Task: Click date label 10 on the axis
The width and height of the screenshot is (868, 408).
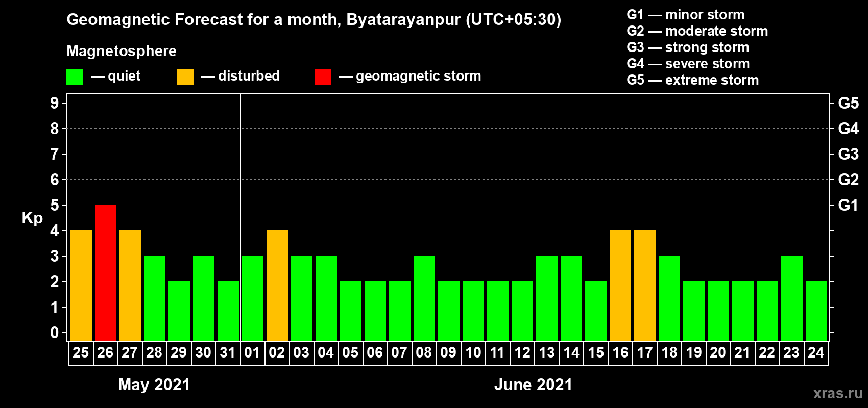Action: [x=473, y=353]
